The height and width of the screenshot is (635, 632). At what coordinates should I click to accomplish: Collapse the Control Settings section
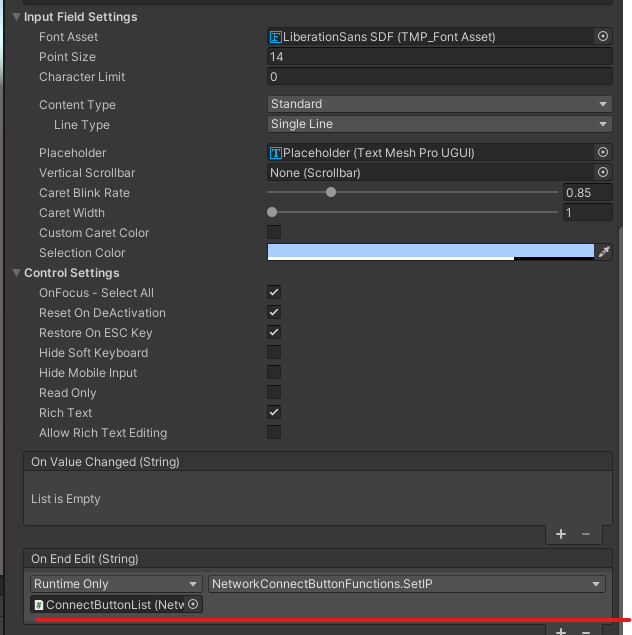pos(17,273)
